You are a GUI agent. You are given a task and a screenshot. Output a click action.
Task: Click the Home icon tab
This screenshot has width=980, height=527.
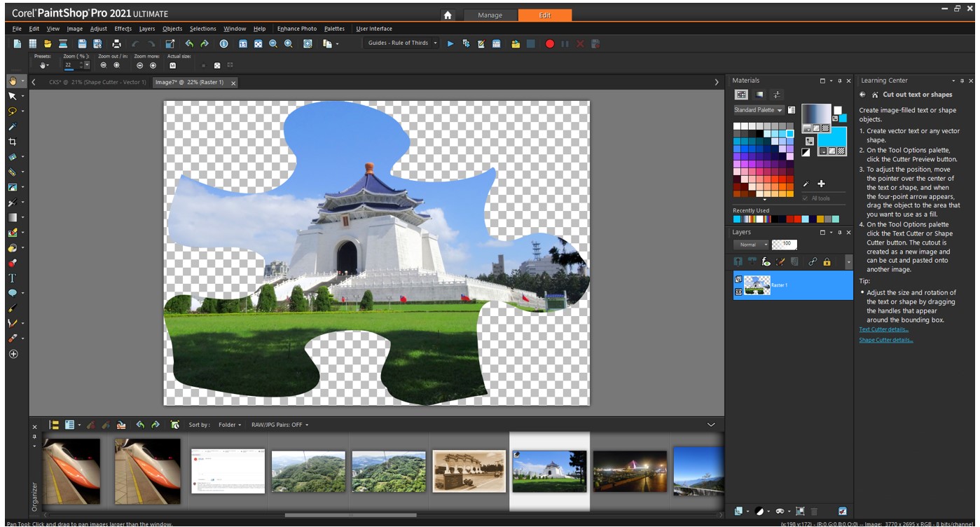[x=448, y=15]
